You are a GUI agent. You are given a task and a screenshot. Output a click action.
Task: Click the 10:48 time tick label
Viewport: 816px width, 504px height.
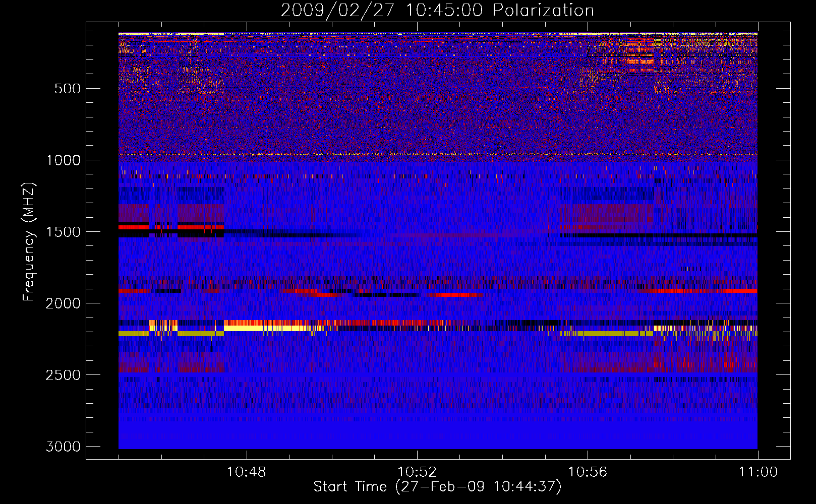[246, 472]
